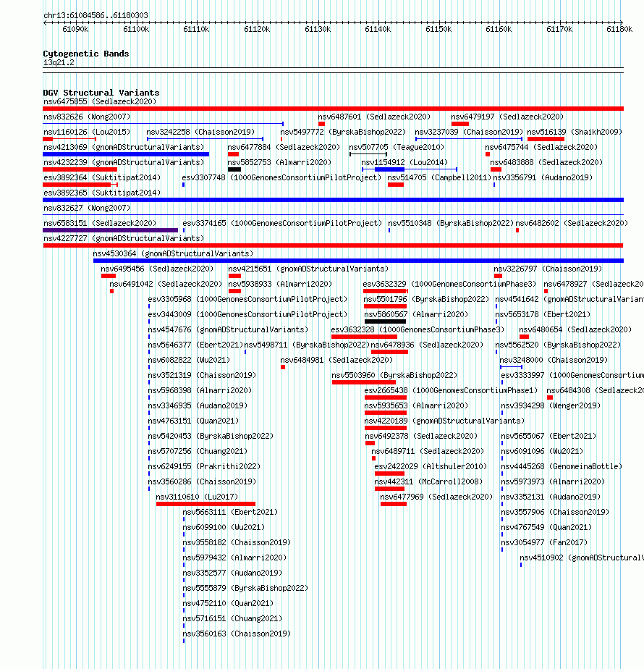Click the nsv832627 (Wong2007) label
This screenshot has width=644, height=669.
87,209
